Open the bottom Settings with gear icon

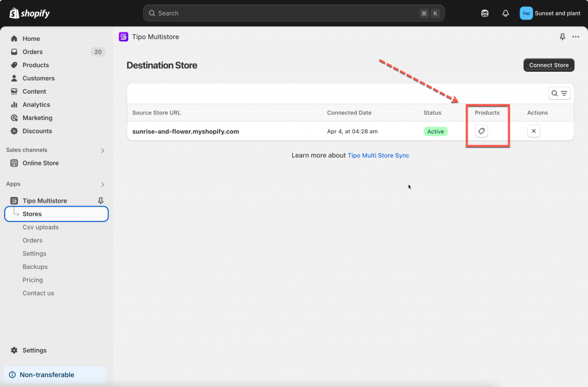click(x=34, y=350)
